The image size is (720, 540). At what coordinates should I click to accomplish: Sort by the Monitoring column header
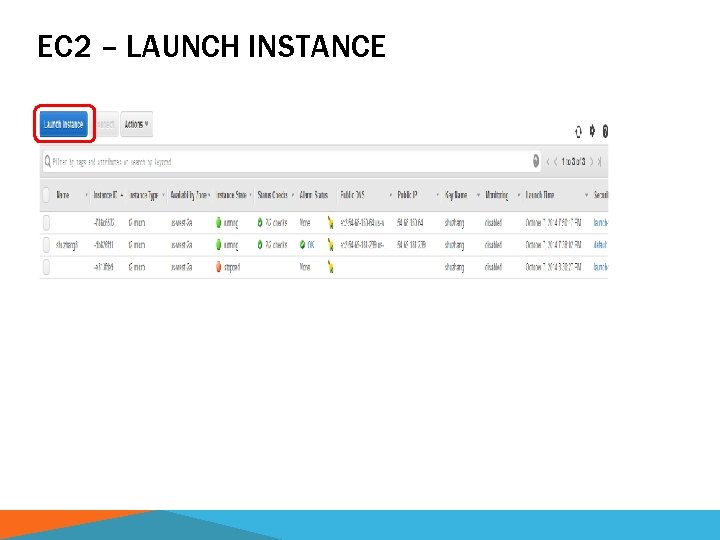(x=496, y=195)
